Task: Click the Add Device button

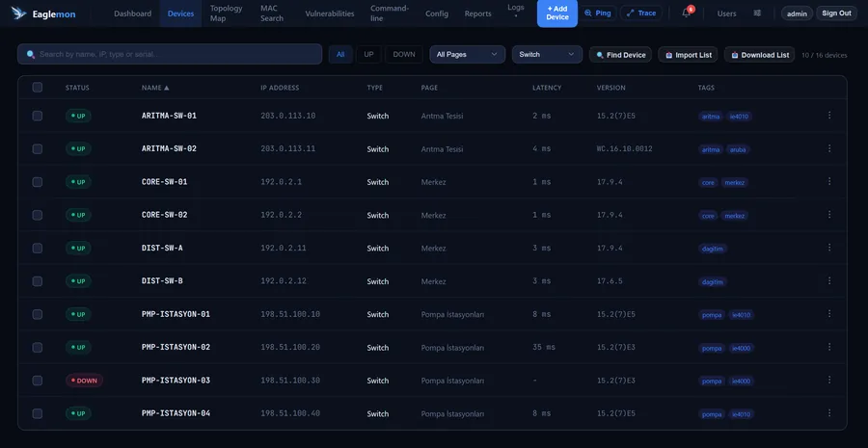Action: click(556, 13)
